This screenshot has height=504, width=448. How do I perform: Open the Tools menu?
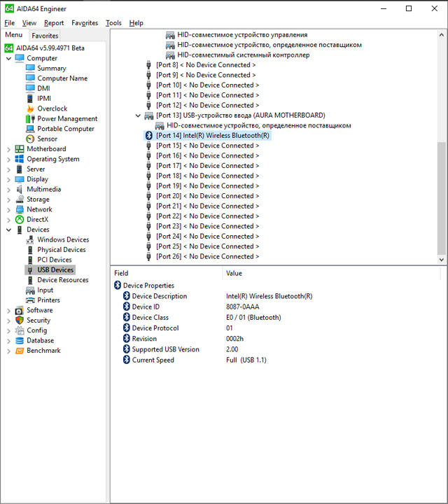(x=113, y=23)
